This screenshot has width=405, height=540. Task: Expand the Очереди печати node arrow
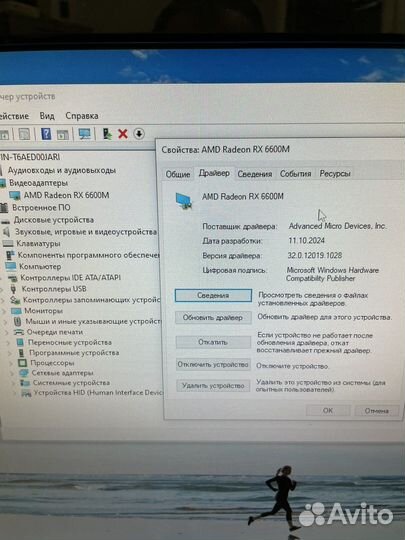[7, 332]
